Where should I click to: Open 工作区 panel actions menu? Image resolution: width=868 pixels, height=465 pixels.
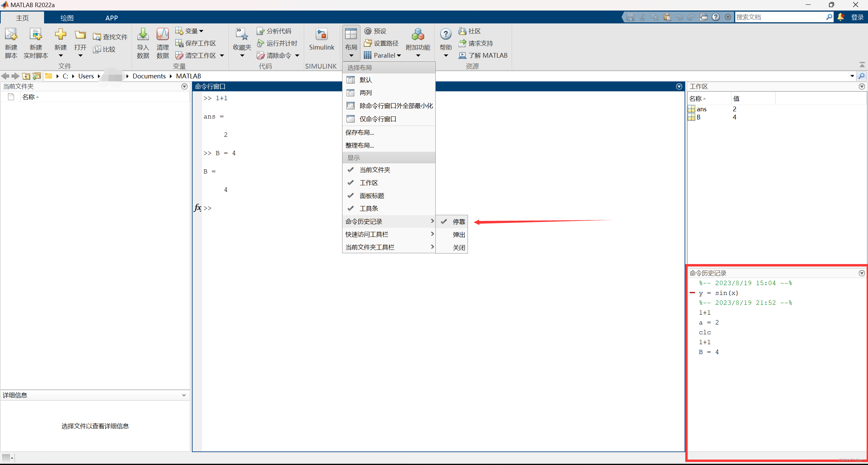[x=862, y=87]
